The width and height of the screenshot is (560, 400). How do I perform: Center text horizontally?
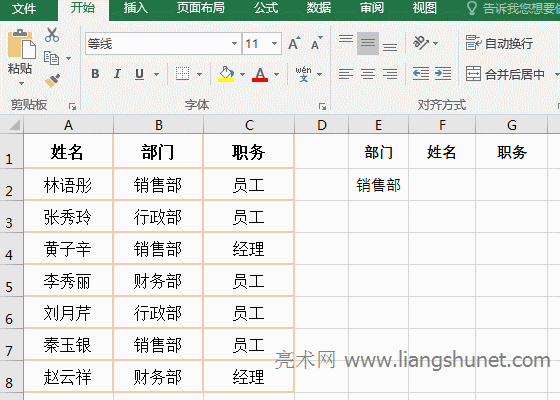pos(368,74)
